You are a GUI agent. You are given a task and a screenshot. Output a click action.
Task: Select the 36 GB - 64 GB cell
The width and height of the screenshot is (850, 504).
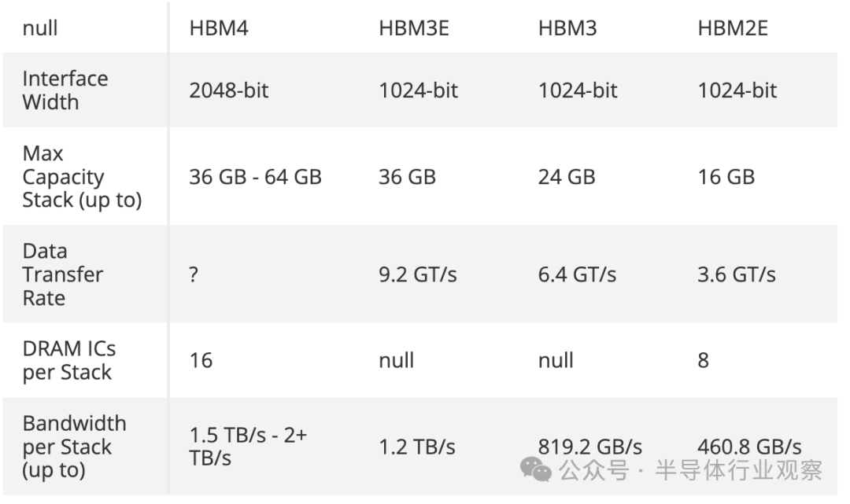pos(255,177)
